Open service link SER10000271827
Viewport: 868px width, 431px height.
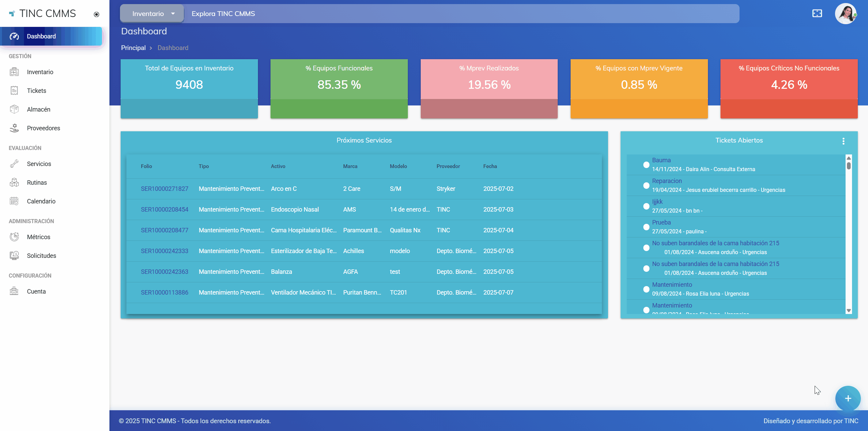[x=164, y=189]
